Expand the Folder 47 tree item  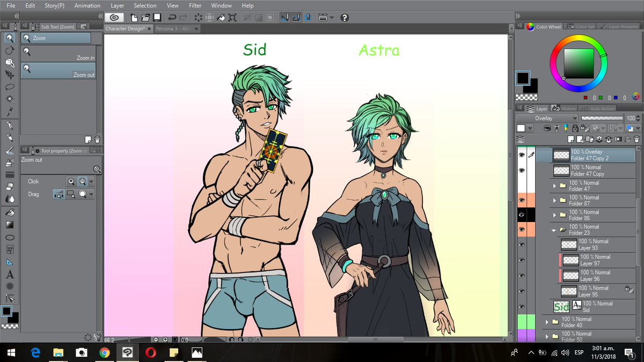pyautogui.click(x=554, y=186)
